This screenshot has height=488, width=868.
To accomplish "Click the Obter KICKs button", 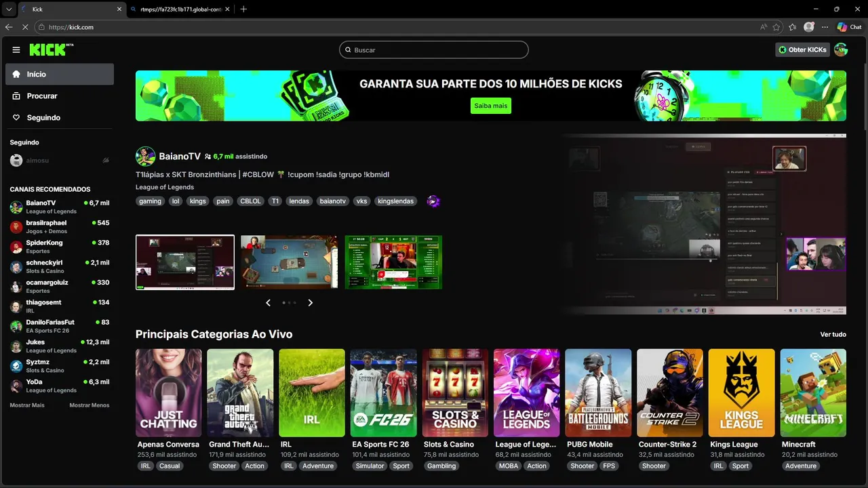I will [803, 49].
